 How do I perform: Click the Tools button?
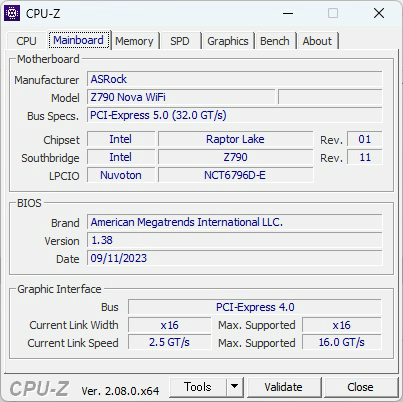point(198,387)
